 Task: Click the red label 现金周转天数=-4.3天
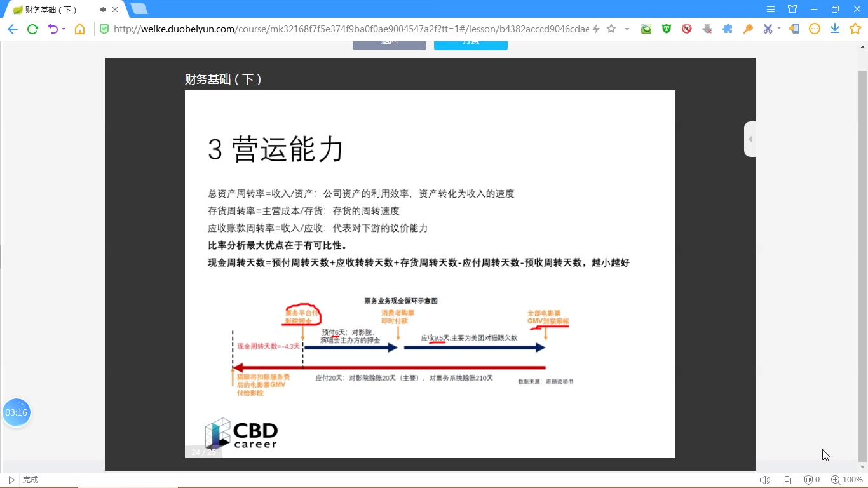[x=268, y=346]
